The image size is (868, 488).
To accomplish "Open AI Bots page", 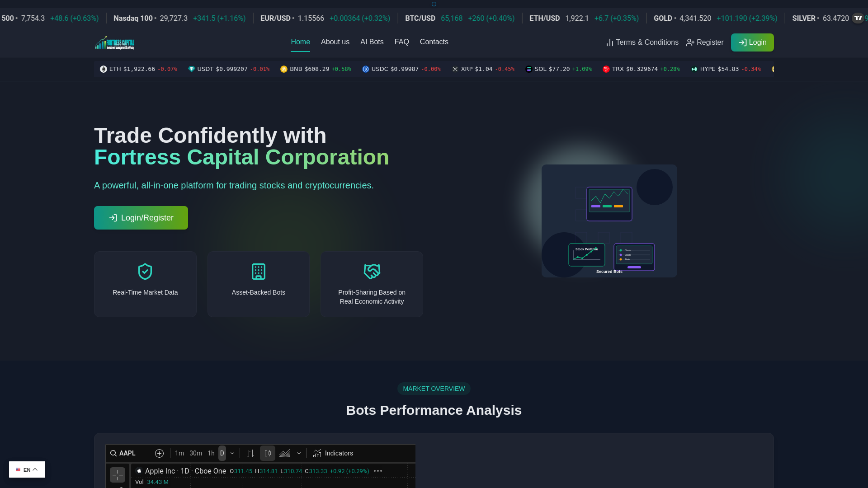I will coord(372,42).
